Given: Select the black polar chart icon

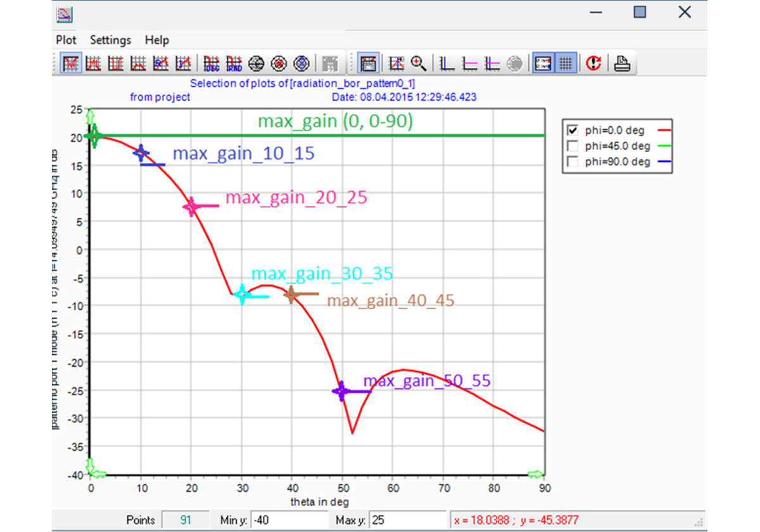Looking at the screenshot, I should [x=256, y=63].
